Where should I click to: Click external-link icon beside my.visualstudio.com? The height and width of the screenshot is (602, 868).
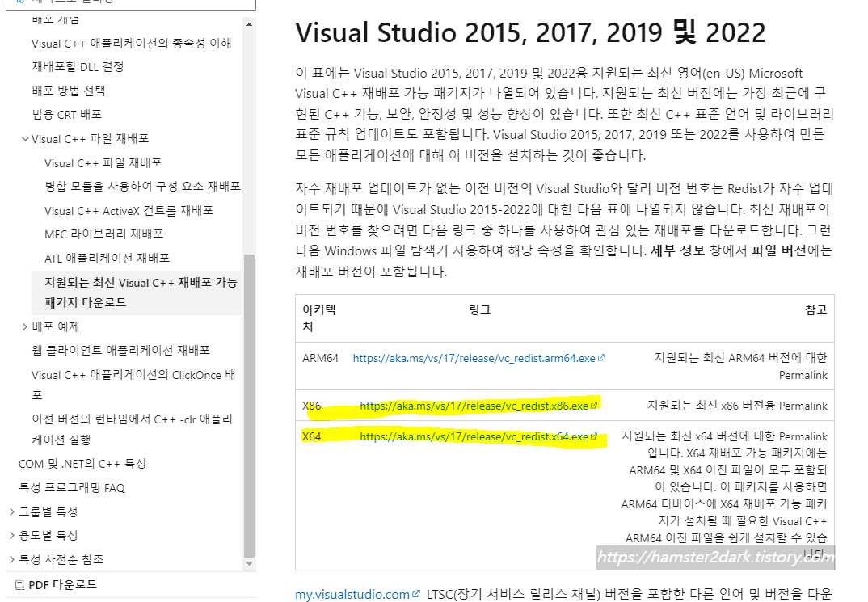click(x=415, y=594)
